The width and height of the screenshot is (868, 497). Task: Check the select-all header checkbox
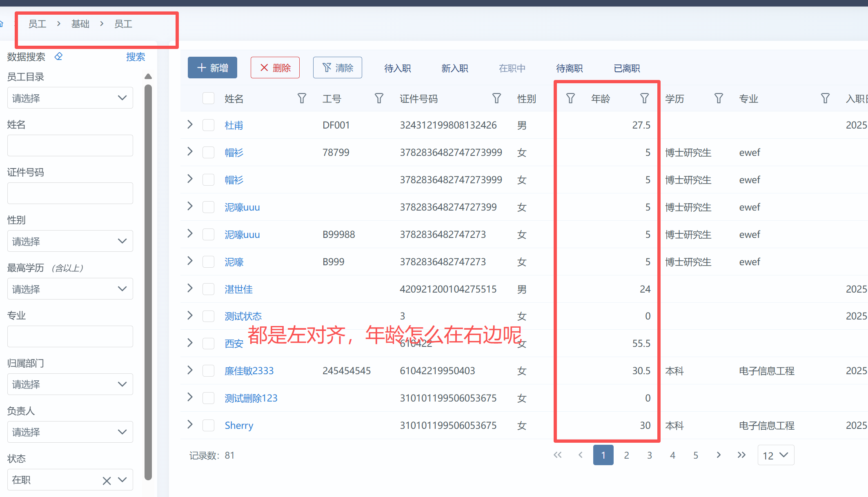(x=209, y=98)
